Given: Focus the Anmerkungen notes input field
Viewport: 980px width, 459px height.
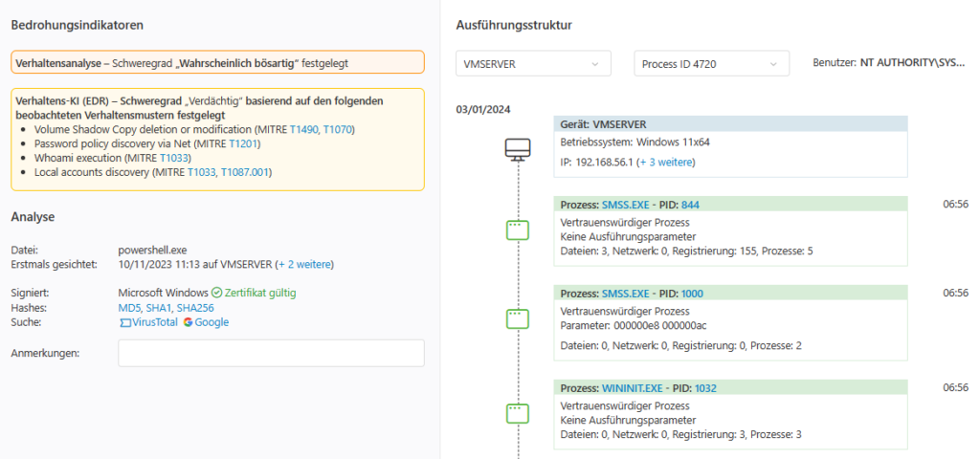Looking at the screenshot, I should [271, 353].
